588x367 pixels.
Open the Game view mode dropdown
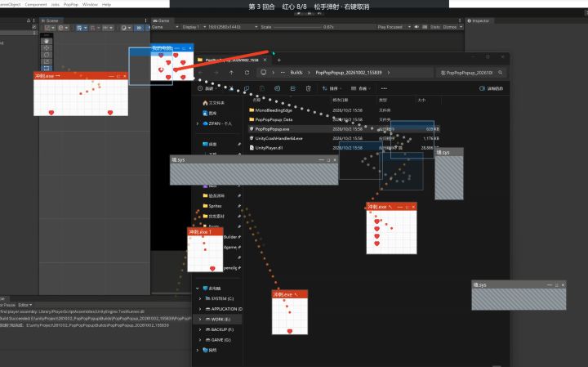click(x=165, y=27)
